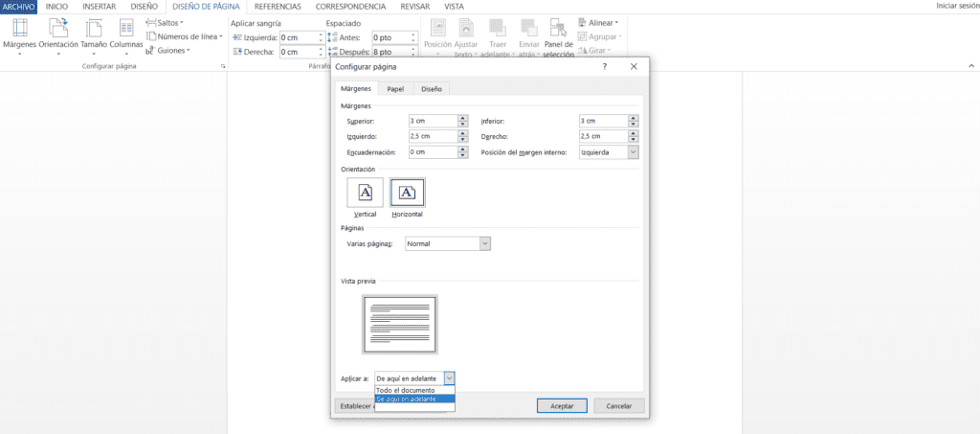Choose 'Todo el documento' option
Image resolution: width=980 pixels, height=434 pixels.
406,391
